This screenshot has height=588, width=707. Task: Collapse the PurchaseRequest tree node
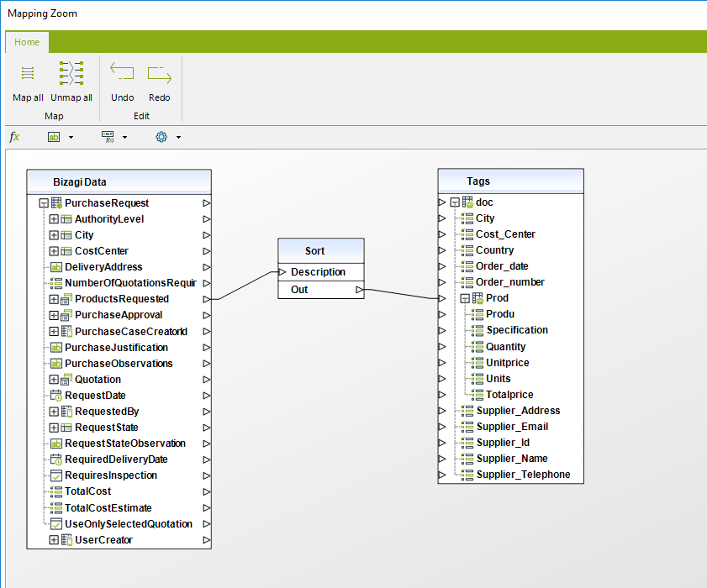(x=43, y=203)
